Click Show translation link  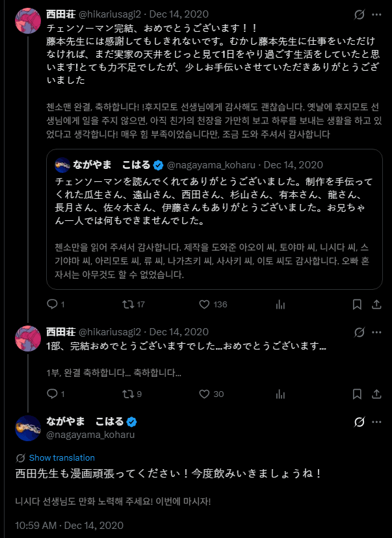click(x=62, y=457)
